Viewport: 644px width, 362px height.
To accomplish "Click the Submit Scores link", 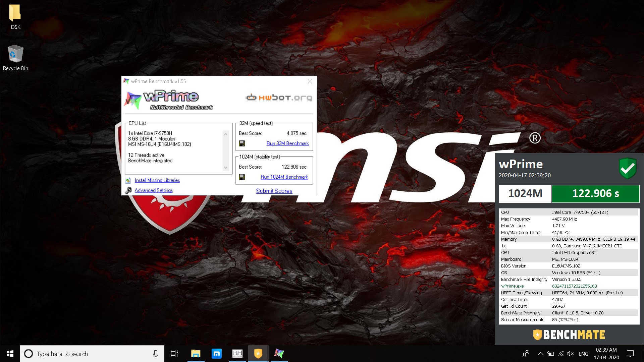I will (274, 191).
